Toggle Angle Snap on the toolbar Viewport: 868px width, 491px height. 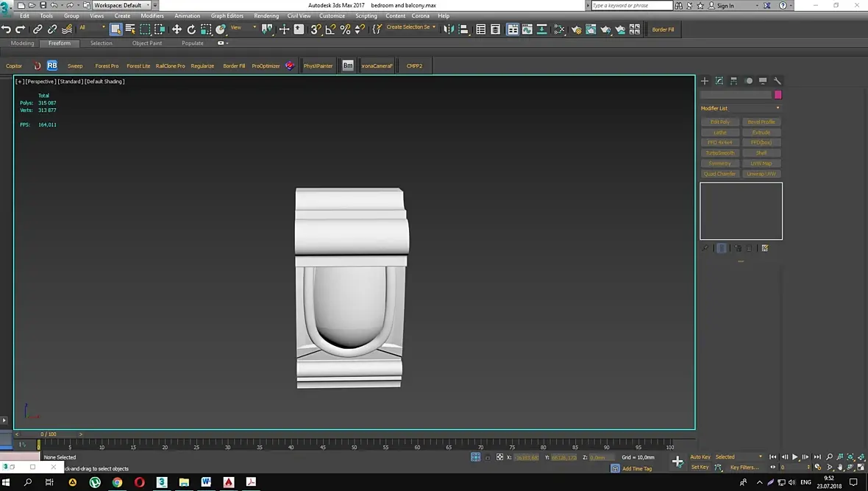[330, 29]
